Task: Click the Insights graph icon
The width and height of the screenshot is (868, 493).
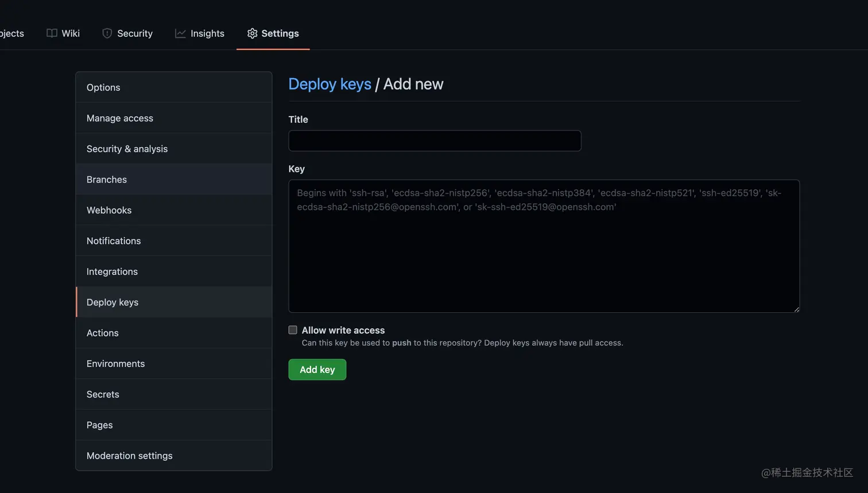Action: (180, 33)
